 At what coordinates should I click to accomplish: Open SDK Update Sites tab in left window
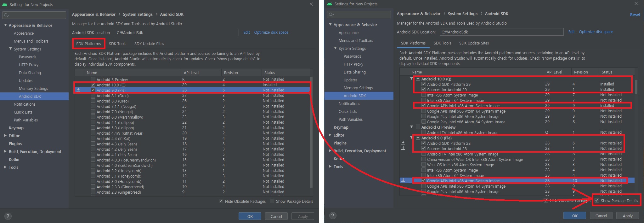[x=149, y=44]
